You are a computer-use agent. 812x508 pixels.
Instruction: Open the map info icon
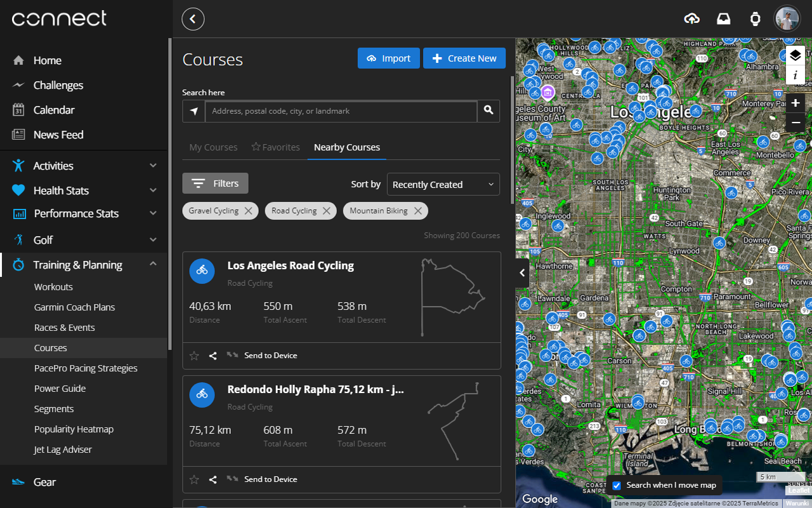(796, 75)
